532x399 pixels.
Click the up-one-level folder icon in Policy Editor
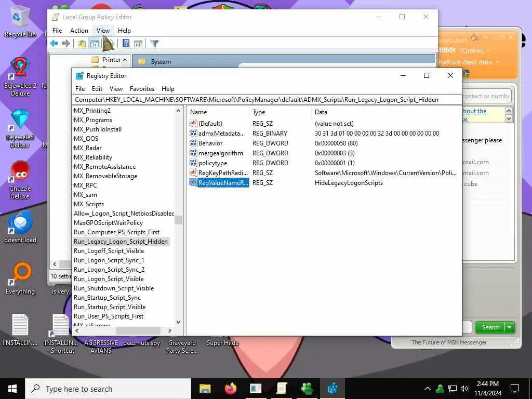pos(82,44)
